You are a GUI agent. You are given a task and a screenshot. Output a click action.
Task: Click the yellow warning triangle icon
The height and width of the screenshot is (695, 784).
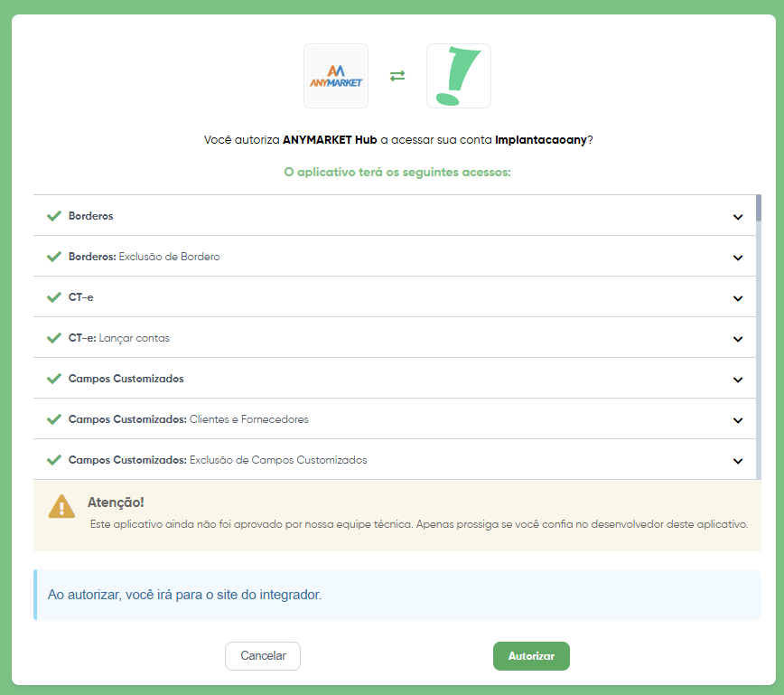pos(61,506)
